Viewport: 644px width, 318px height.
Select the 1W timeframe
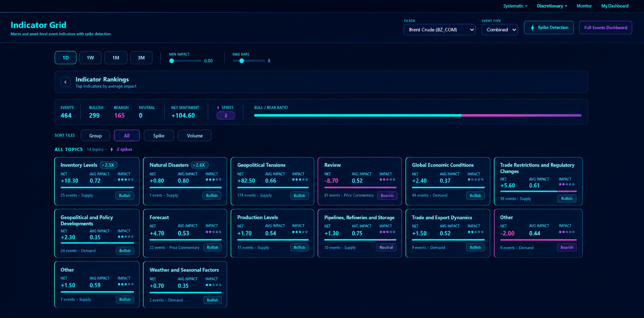[90, 58]
